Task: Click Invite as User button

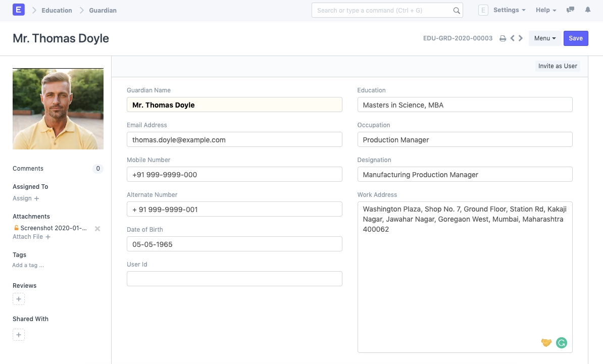Action: 557,66
